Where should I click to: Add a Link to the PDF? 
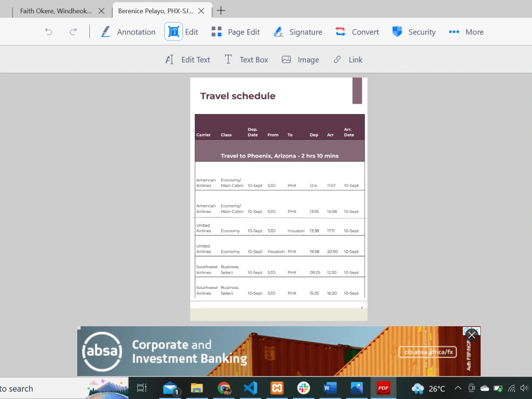click(x=348, y=60)
